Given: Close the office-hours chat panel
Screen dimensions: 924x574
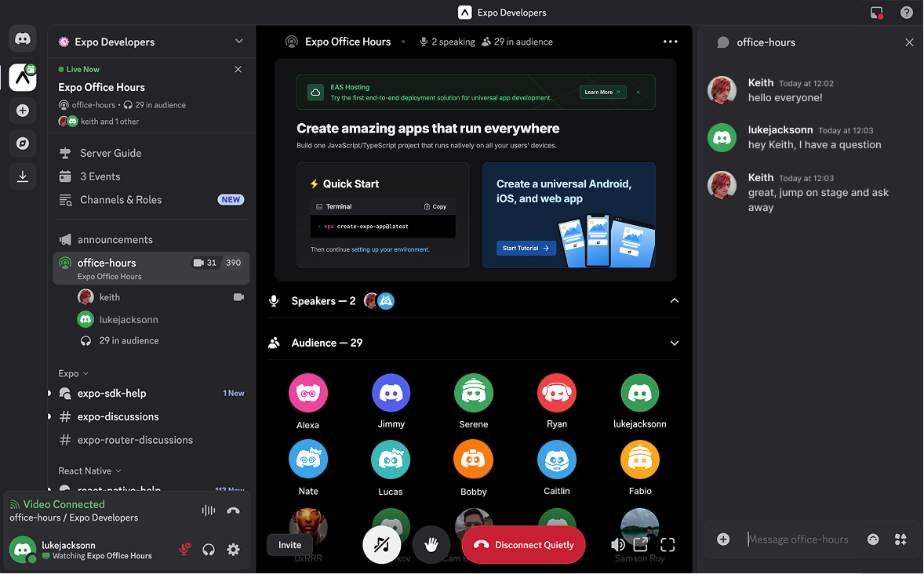Looking at the screenshot, I should click(x=909, y=42).
